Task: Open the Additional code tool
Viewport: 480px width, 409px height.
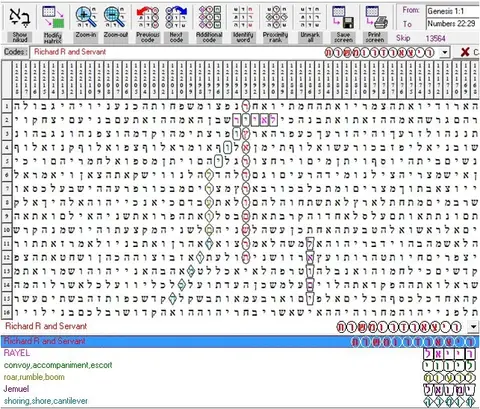Action: pyautogui.click(x=209, y=17)
